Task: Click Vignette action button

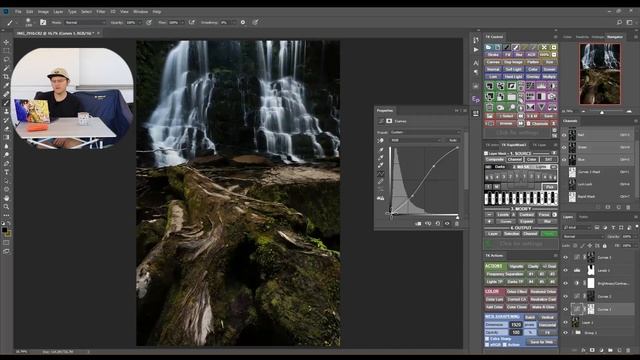Action: (x=516, y=267)
